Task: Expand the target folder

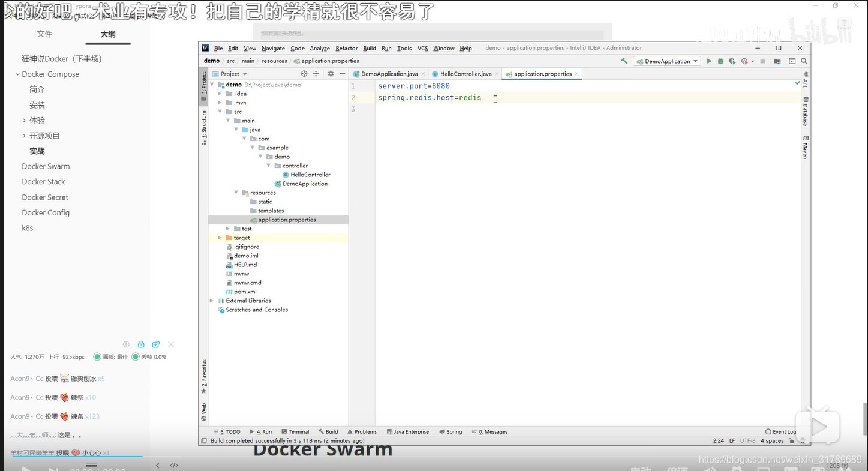Action: [220, 238]
